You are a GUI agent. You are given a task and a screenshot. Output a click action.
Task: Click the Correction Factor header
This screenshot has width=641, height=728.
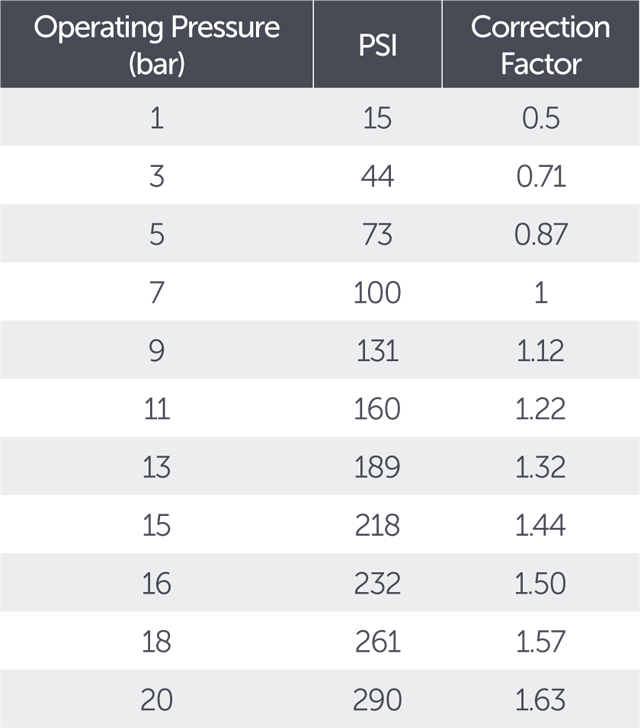(541, 45)
